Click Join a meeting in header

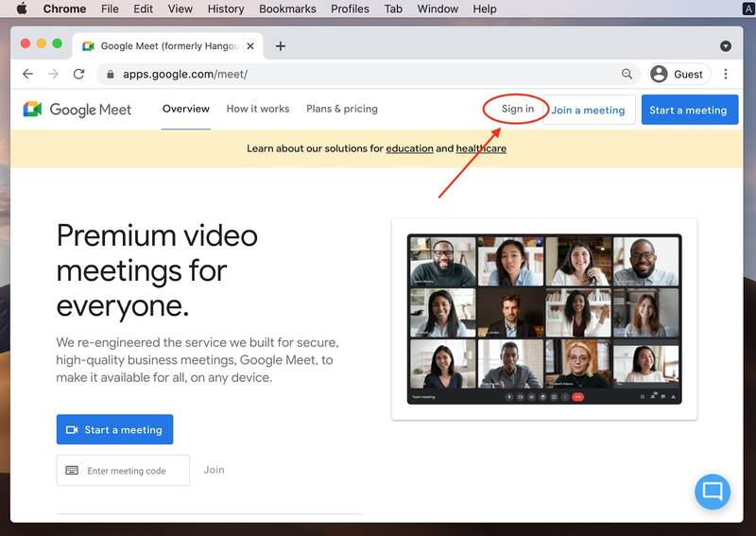pyautogui.click(x=589, y=110)
